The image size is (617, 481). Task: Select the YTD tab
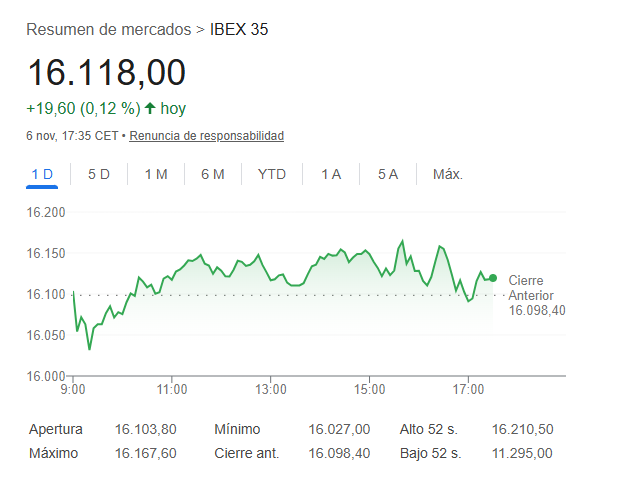[x=272, y=174]
